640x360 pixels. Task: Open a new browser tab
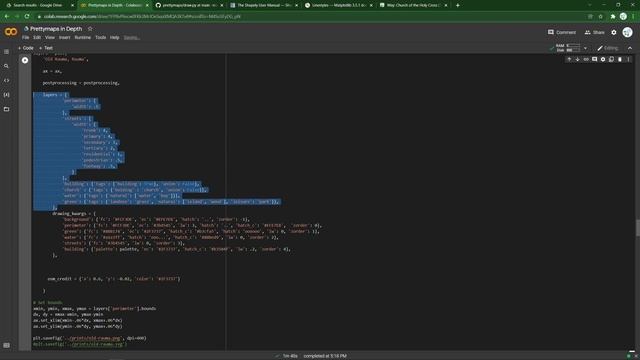pyautogui.click(x=458, y=5)
